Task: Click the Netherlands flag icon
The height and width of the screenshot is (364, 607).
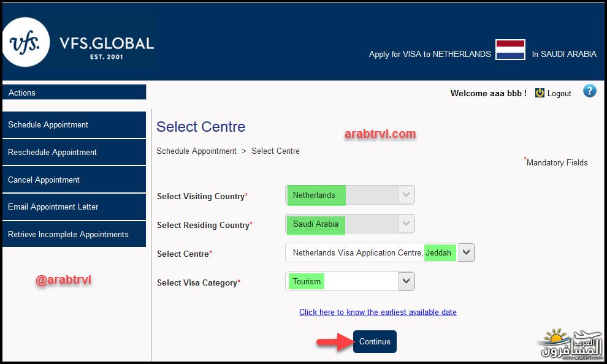Action: coord(510,50)
